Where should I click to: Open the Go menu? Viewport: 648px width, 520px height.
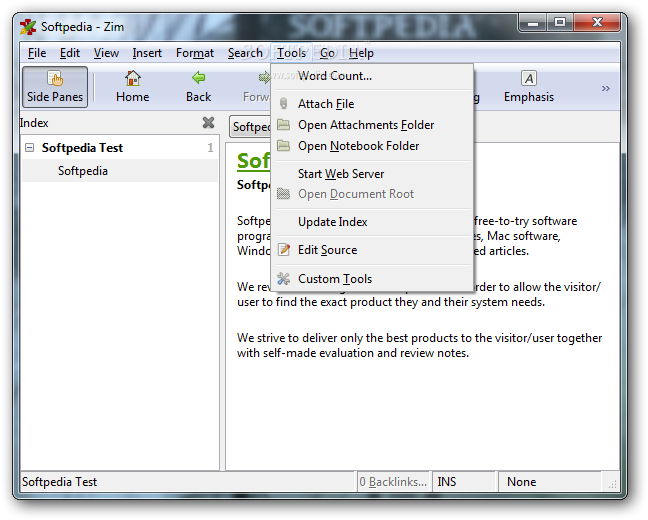[x=327, y=53]
